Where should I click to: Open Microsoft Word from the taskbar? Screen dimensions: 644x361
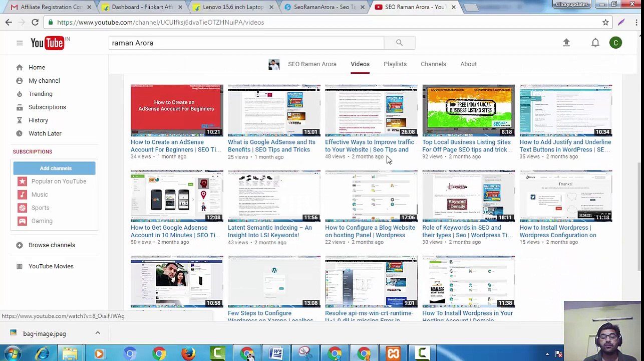point(275,353)
